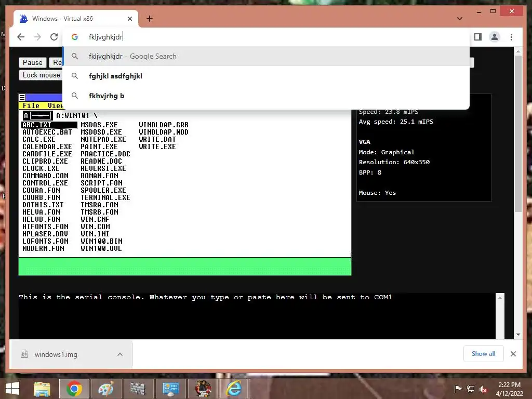Select CARDFILE.EXE file

click(47, 154)
